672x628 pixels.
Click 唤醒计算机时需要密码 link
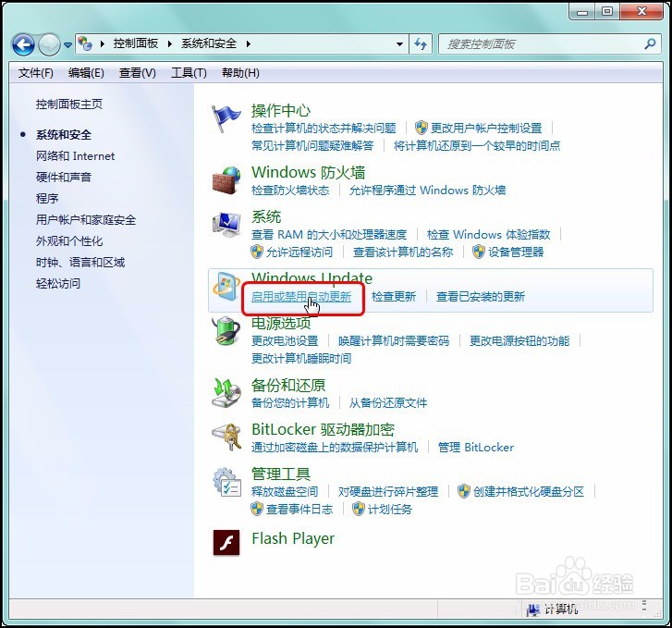[394, 341]
